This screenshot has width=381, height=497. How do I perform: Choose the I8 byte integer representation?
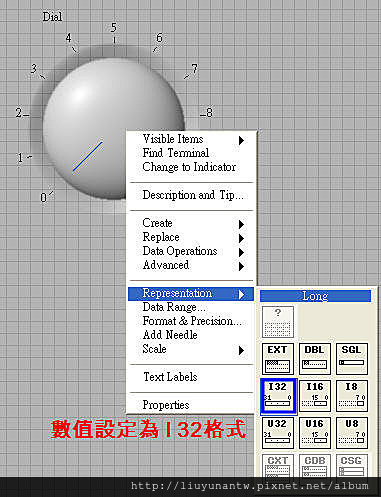pos(352,396)
